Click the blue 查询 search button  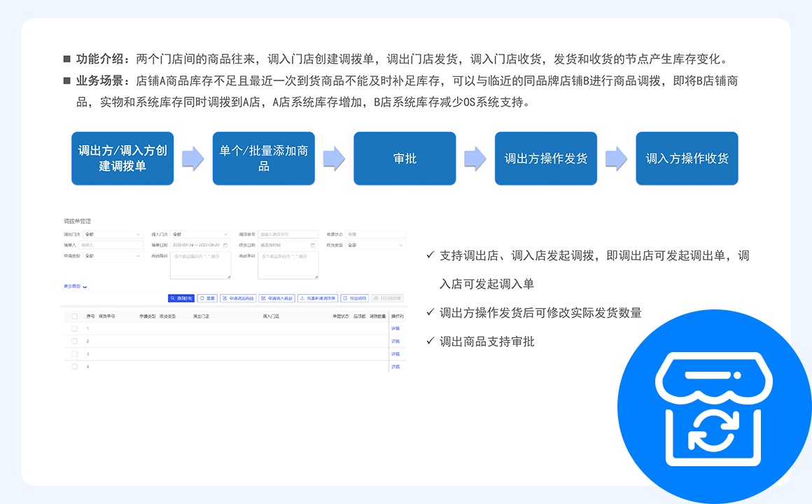tap(181, 298)
